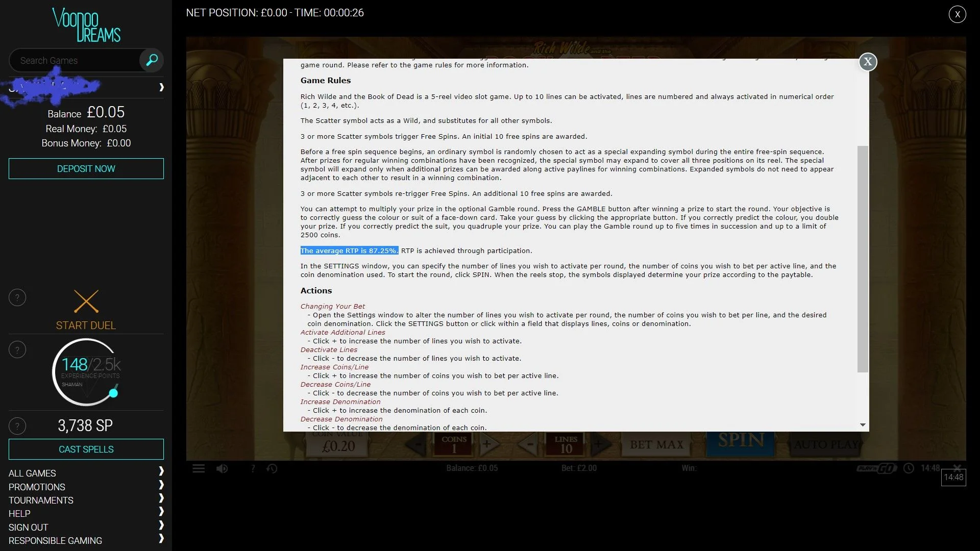The height and width of the screenshot is (551, 980).
Task: Click 'Bonus Money: £0.00' text
Action: [86, 143]
